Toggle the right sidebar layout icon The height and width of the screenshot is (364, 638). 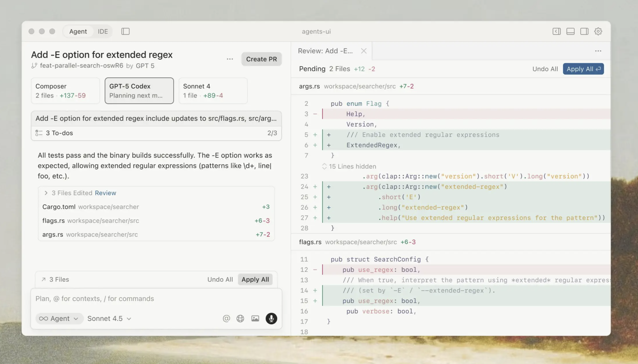pyautogui.click(x=584, y=31)
